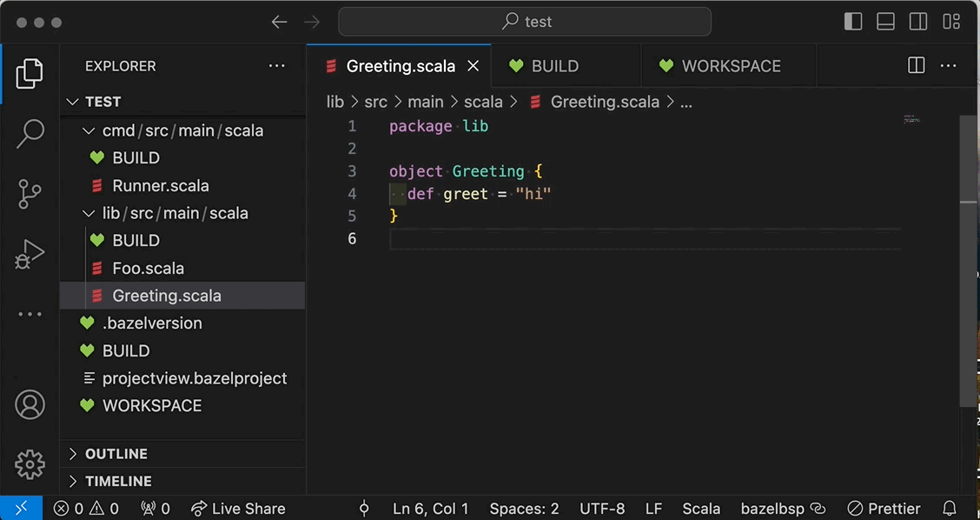
Task: Open projectview.bazelproject file
Action: tap(182, 378)
